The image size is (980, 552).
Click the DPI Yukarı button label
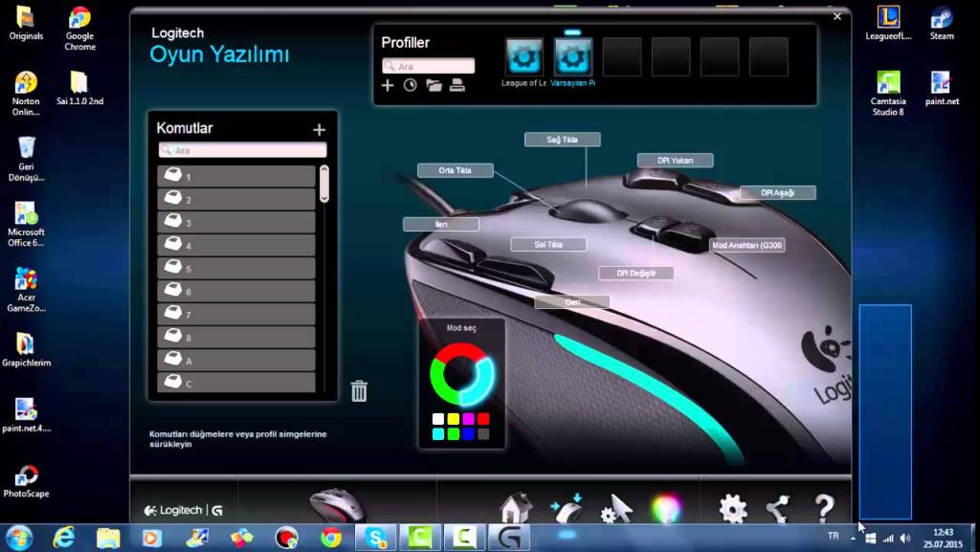tap(675, 161)
